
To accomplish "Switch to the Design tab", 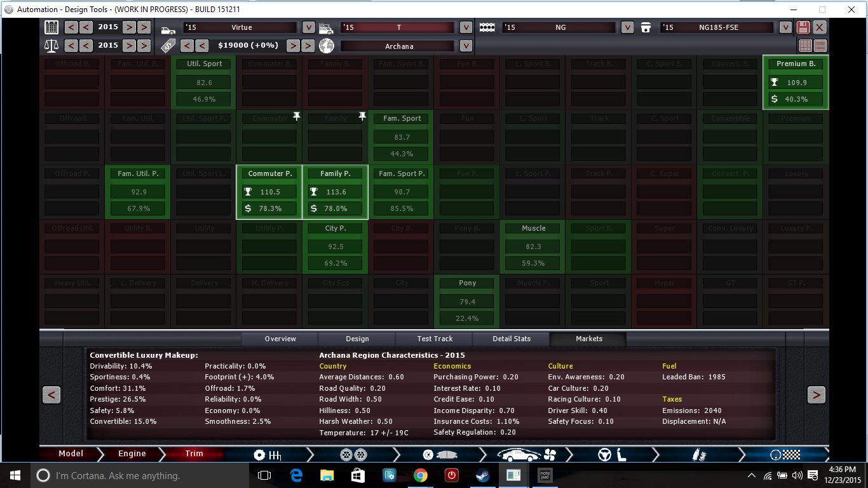I will click(357, 339).
